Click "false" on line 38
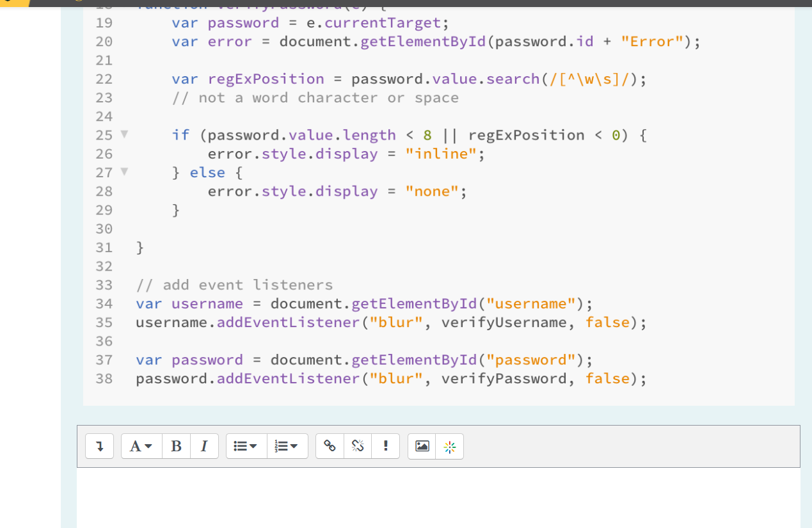 tap(607, 378)
